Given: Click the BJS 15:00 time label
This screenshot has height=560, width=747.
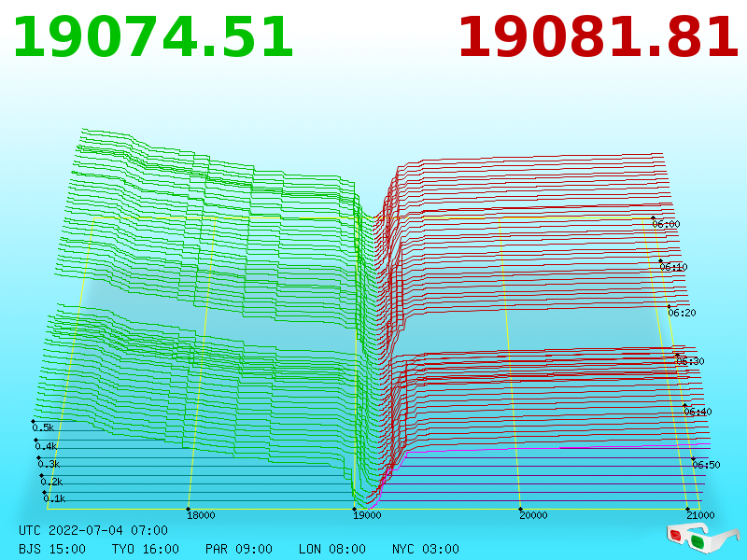Looking at the screenshot, I should coord(52,549).
